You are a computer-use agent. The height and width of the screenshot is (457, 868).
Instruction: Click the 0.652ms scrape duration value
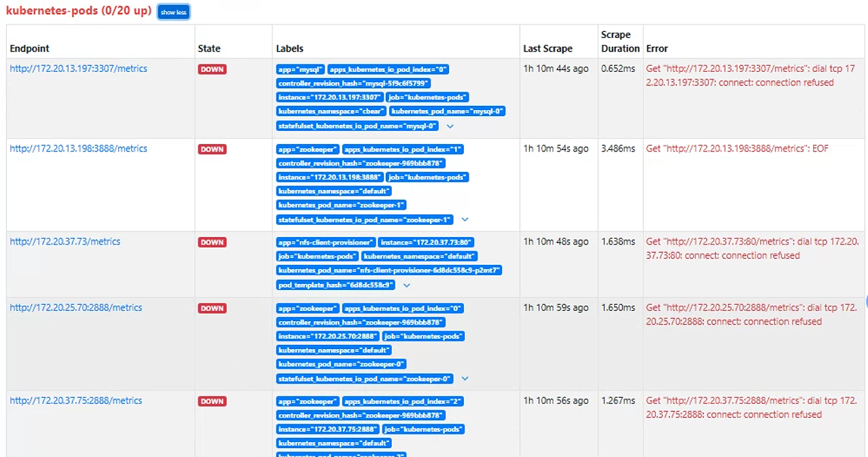618,69
